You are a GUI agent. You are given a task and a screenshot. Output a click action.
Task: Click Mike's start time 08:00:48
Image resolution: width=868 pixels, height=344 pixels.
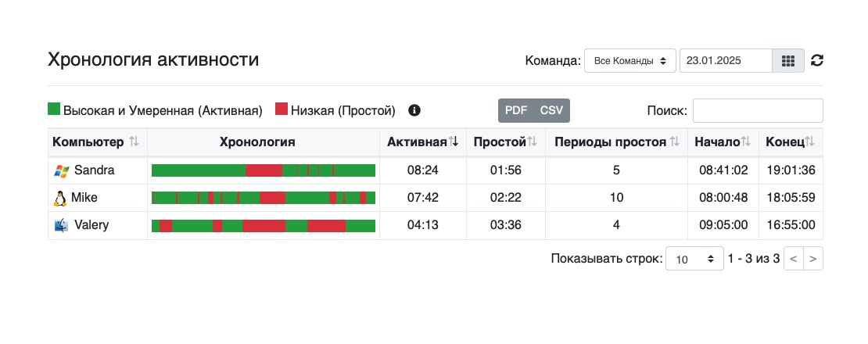point(723,198)
